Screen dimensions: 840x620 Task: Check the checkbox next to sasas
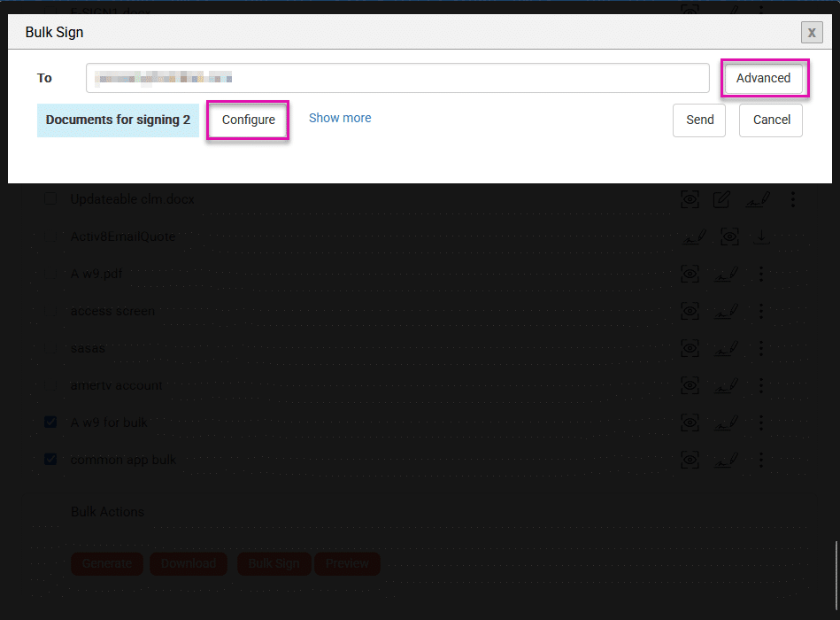tap(50, 348)
